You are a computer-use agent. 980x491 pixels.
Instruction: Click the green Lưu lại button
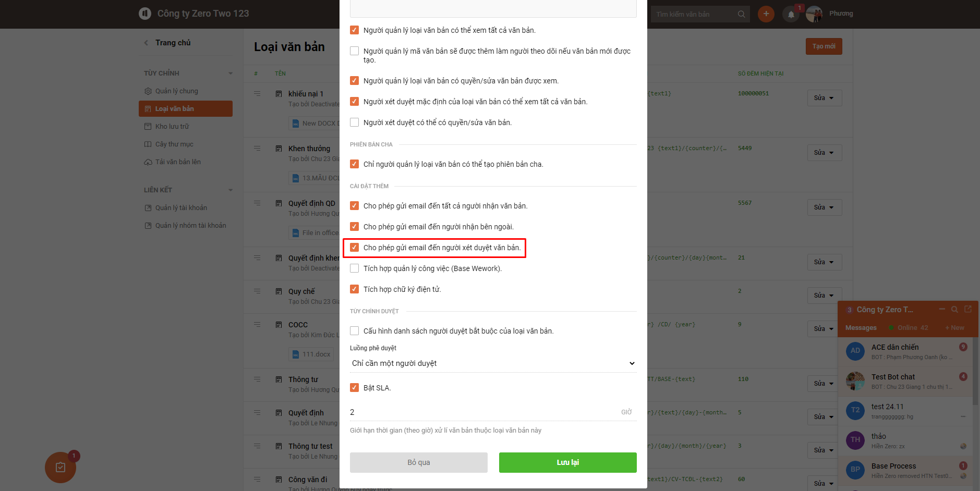coord(567,462)
